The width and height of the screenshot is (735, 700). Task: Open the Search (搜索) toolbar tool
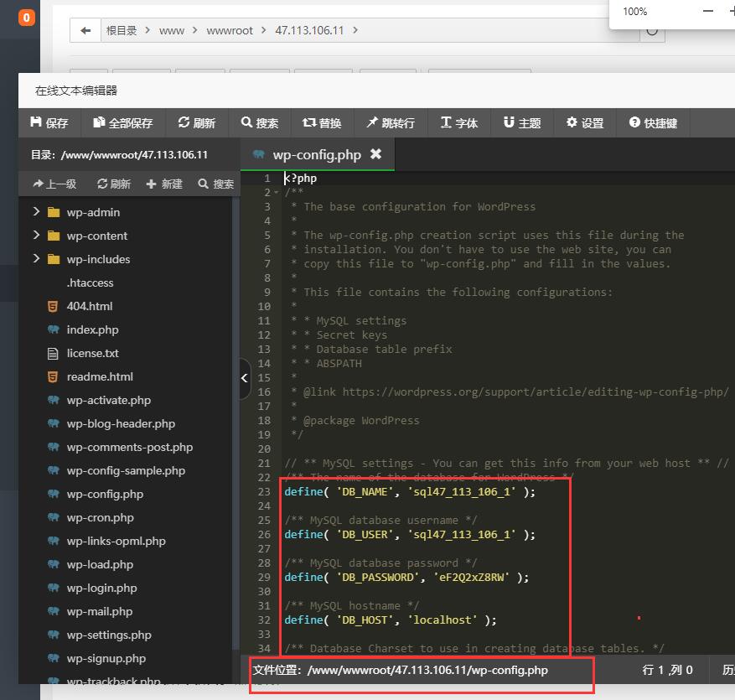[x=260, y=123]
